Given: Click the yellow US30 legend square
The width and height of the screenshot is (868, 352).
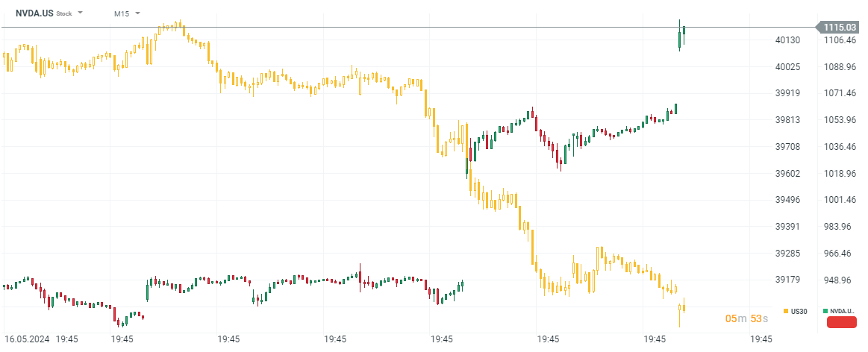Looking at the screenshot, I should (x=787, y=310).
